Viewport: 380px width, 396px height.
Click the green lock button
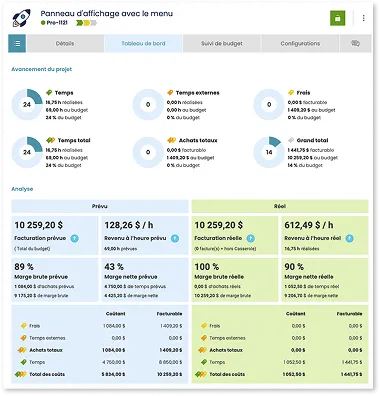coord(337,18)
